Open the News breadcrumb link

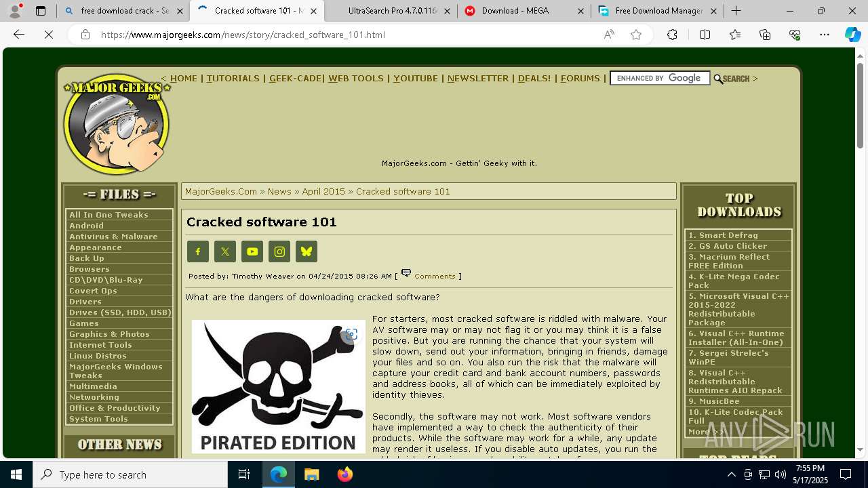click(x=279, y=192)
